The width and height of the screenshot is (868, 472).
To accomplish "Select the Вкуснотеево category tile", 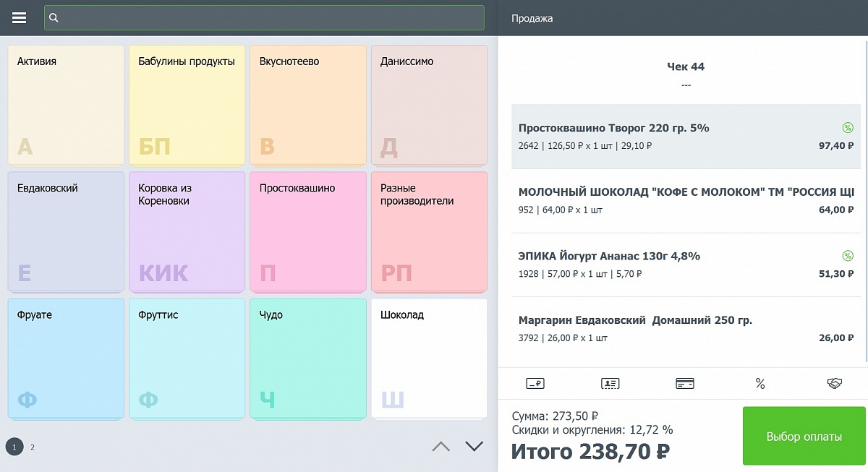I will pos(308,106).
